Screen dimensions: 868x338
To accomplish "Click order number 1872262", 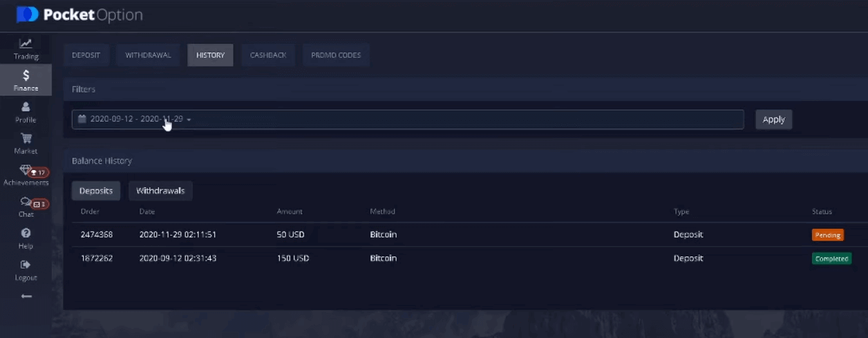I will [97, 259].
